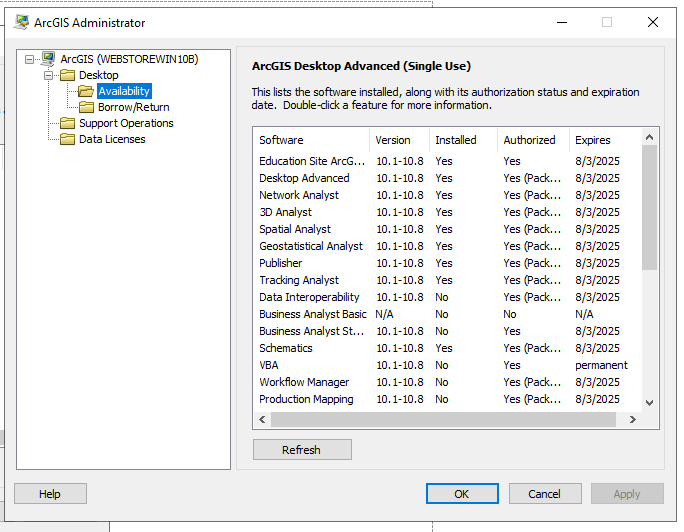Select the Availability tree item
The image size is (684, 532).
click(x=124, y=91)
